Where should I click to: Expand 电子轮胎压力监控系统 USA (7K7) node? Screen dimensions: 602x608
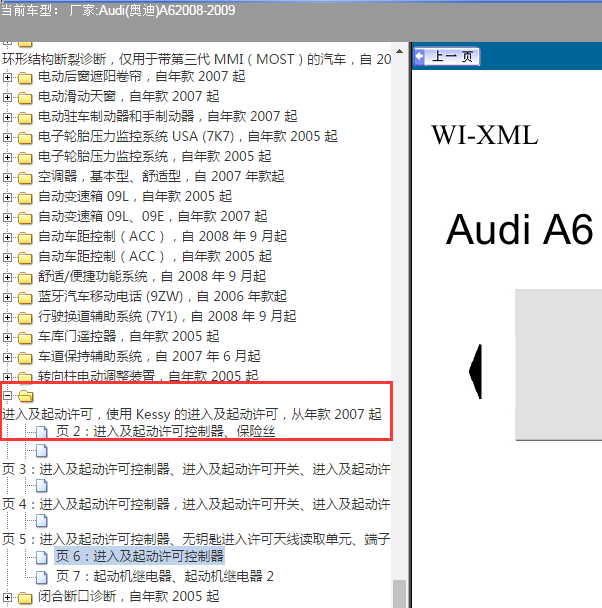(7, 137)
